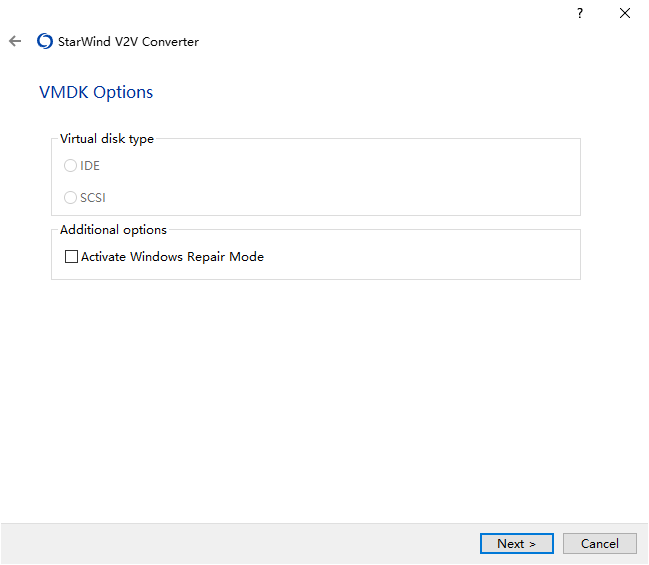
Task: Enable Activate Windows Repair Mode checkbox
Action: click(x=71, y=257)
